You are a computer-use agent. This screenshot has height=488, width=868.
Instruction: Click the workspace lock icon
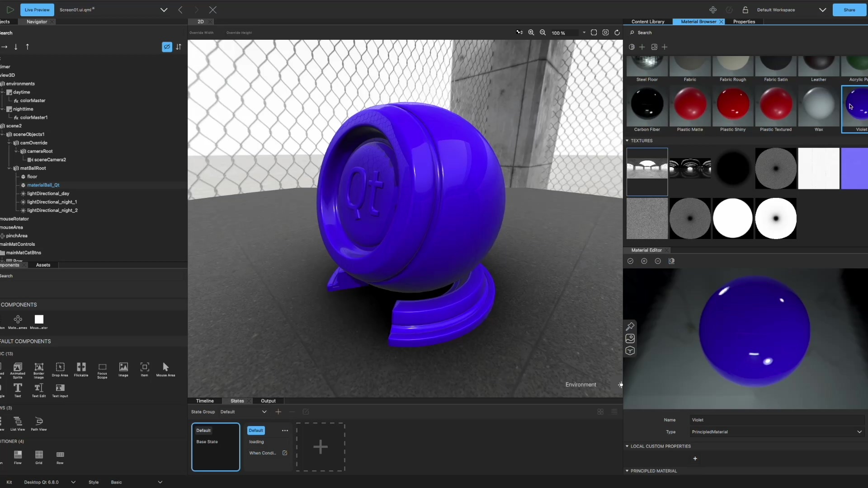745,9
